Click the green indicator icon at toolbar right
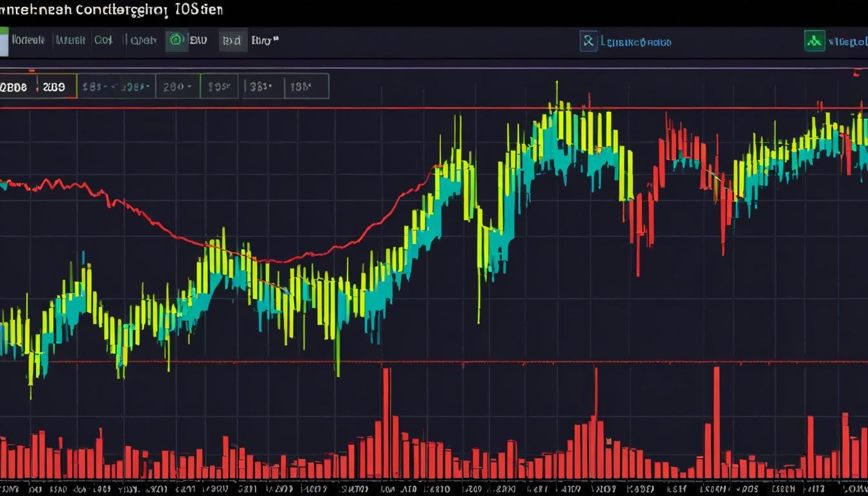This screenshot has height=496, width=868. [x=814, y=41]
